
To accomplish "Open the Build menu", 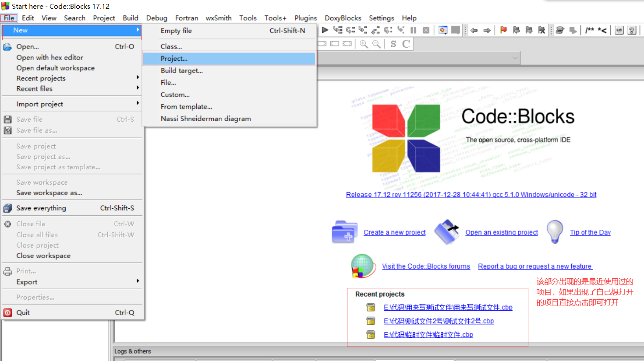I will [131, 18].
